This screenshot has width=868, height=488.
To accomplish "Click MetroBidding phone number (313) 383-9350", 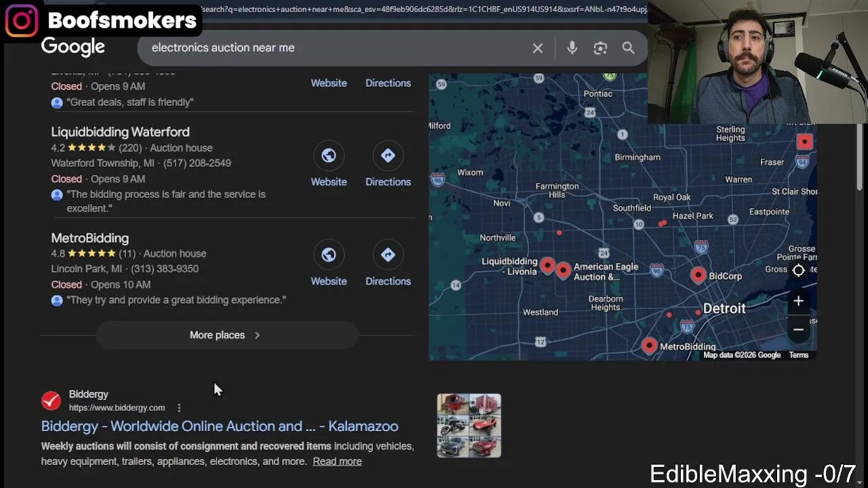I will pyautogui.click(x=165, y=269).
